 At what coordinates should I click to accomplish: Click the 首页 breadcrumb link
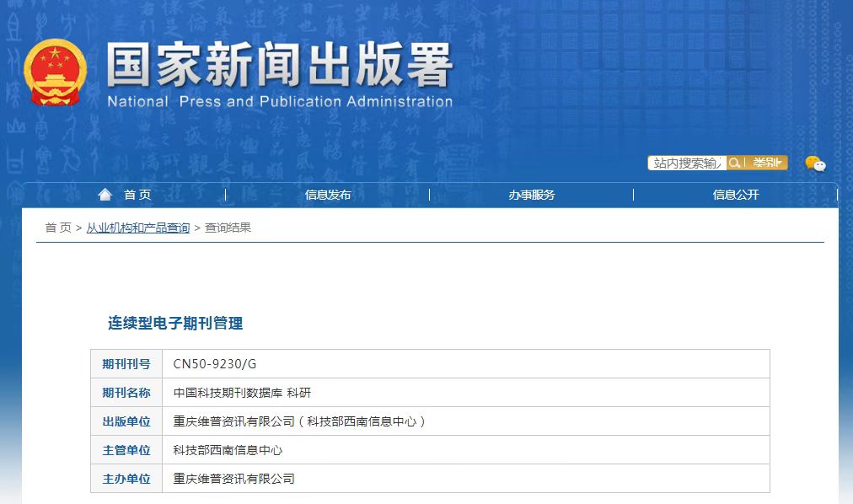(58, 228)
